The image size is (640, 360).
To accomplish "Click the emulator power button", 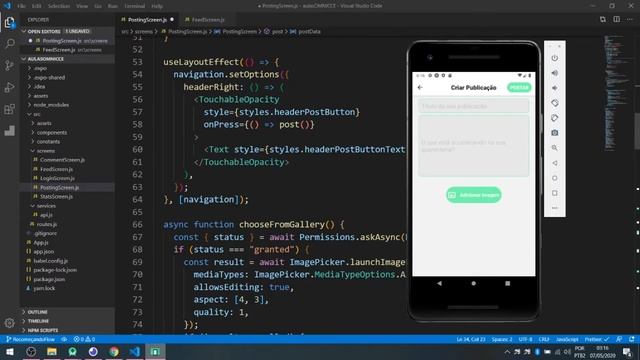I will [554, 58].
